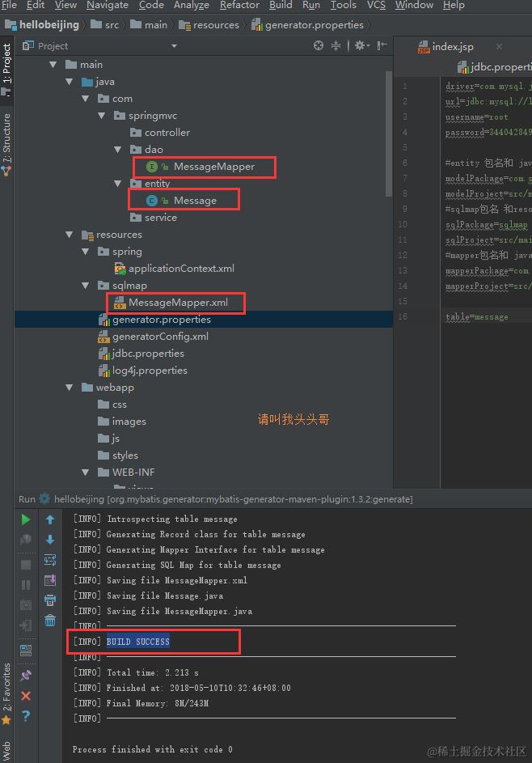Open the 1: Project tool window tab

pyautogui.click(x=6, y=69)
